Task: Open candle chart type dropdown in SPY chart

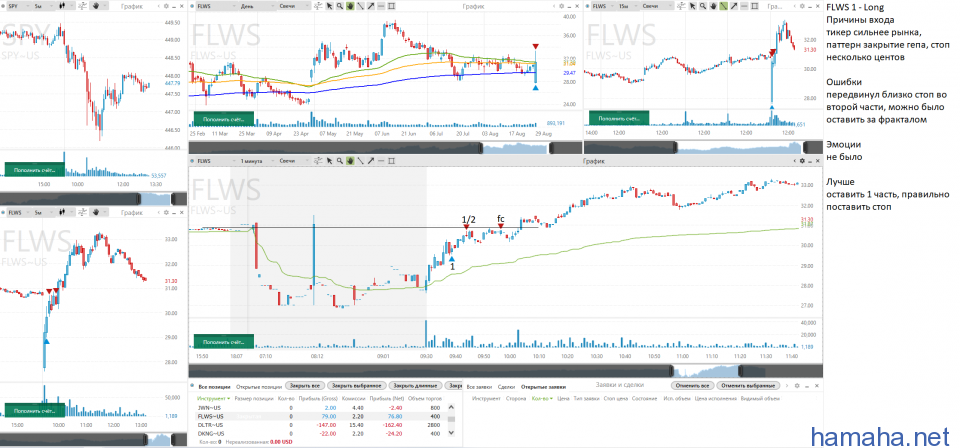Action: pos(66,6)
